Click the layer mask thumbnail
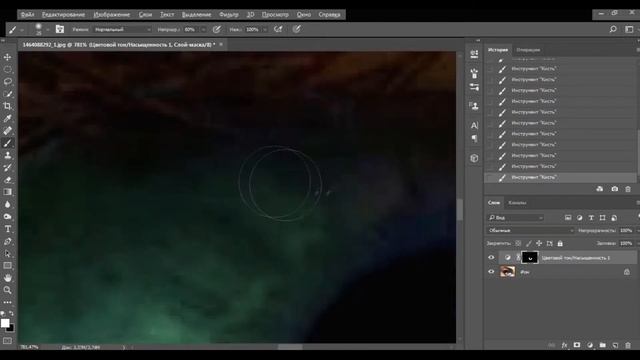640x360 pixels. point(530,258)
